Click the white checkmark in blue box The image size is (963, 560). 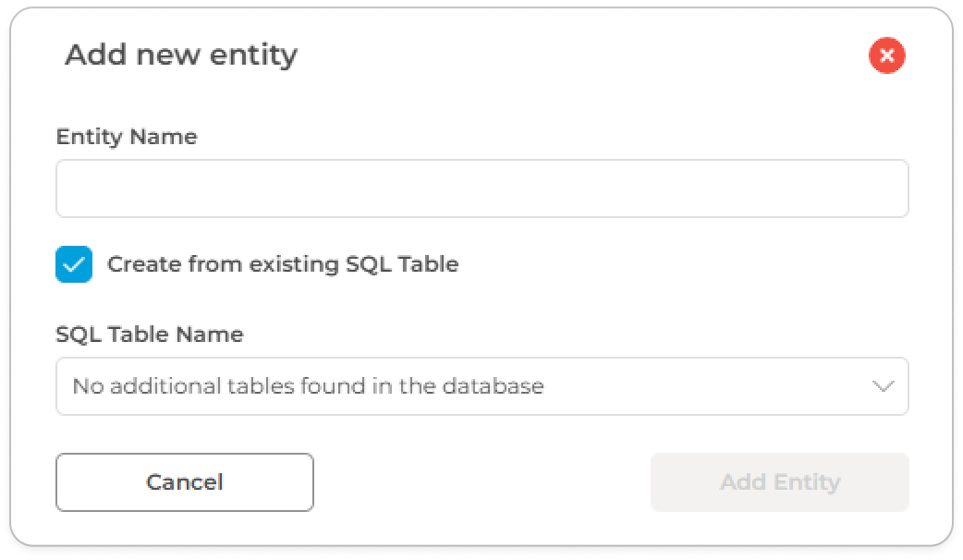coord(74,264)
